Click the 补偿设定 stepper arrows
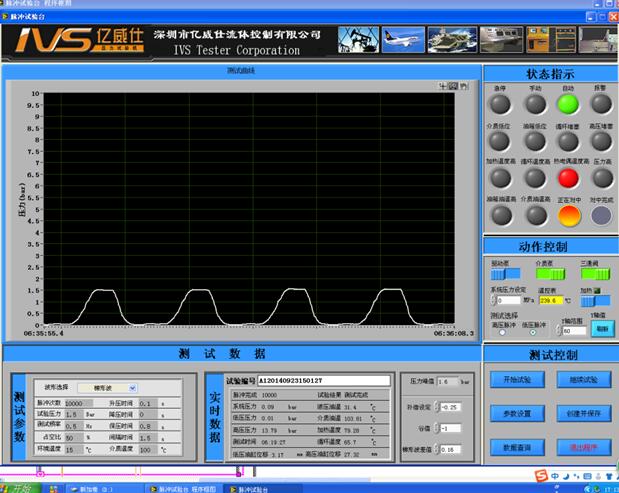Viewport: 619px width, 493px height. (x=438, y=407)
